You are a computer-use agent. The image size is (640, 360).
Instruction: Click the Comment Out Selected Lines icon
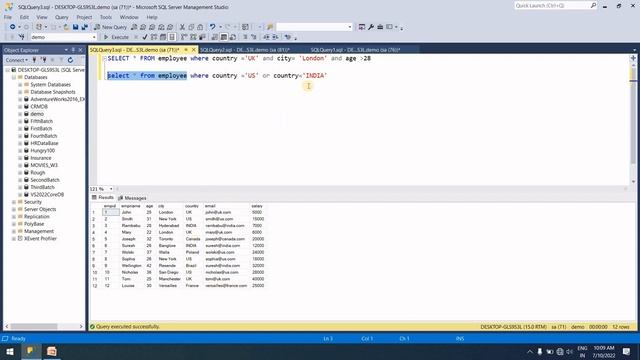pos(245,37)
